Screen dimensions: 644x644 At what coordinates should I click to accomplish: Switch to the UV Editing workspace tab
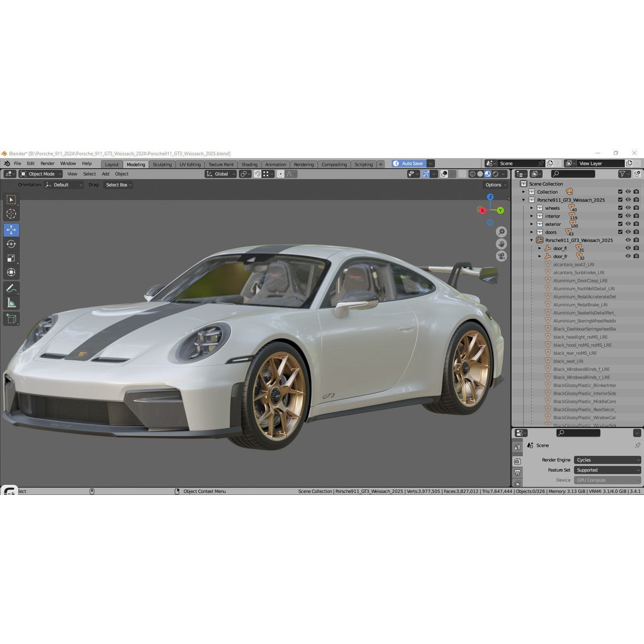pyautogui.click(x=190, y=165)
